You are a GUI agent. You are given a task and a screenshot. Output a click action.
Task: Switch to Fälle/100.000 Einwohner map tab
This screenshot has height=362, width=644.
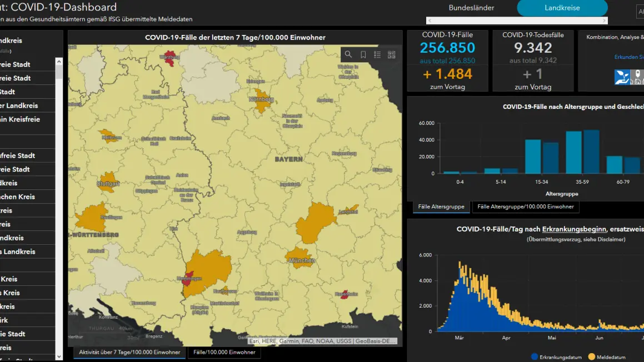click(224, 352)
